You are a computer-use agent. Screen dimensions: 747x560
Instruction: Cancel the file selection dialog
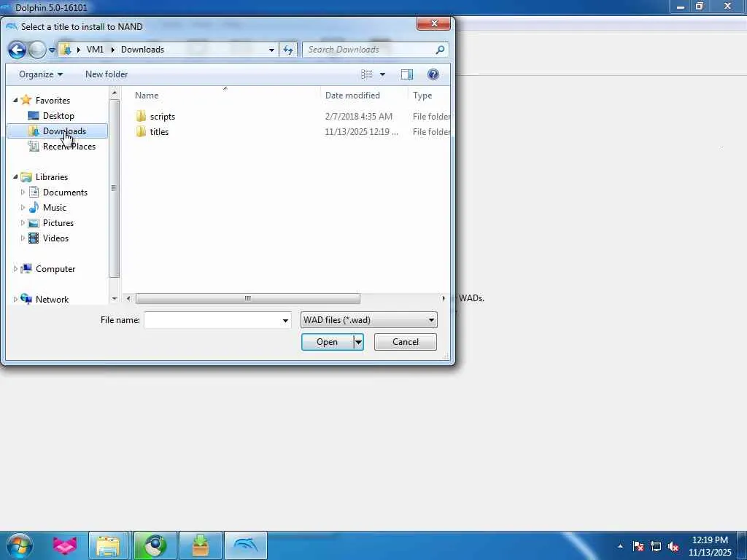click(x=406, y=342)
